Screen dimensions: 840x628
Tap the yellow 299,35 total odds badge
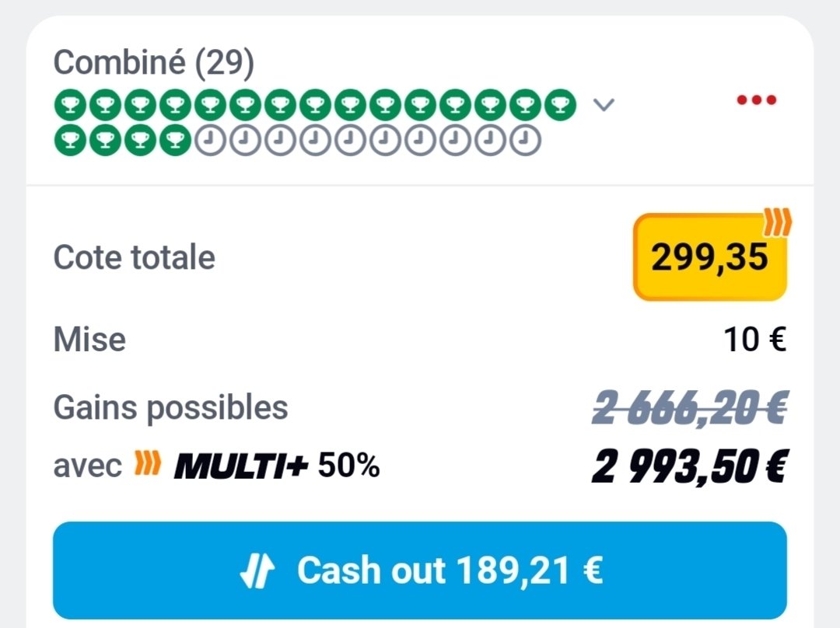point(709,257)
